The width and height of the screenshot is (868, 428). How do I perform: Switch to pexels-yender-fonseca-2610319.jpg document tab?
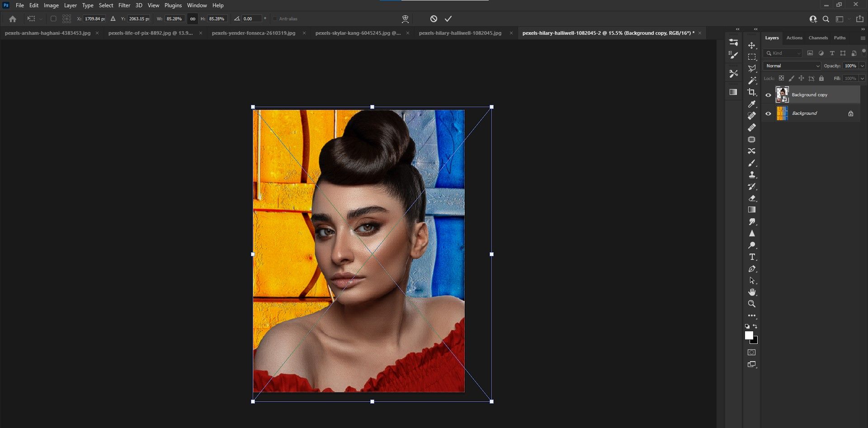click(253, 33)
